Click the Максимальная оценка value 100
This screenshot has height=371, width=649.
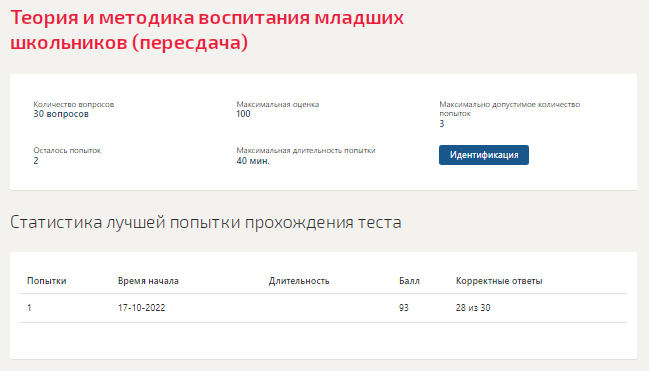(x=243, y=114)
